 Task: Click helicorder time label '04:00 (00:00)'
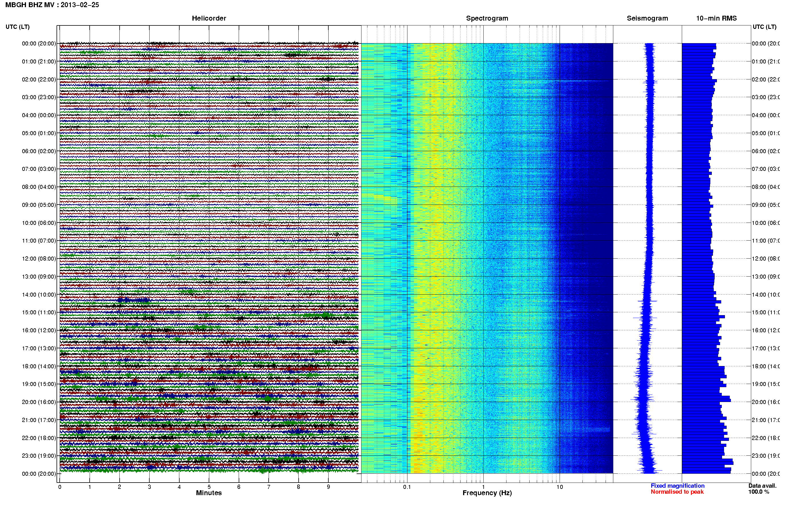[x=39, y=115]
